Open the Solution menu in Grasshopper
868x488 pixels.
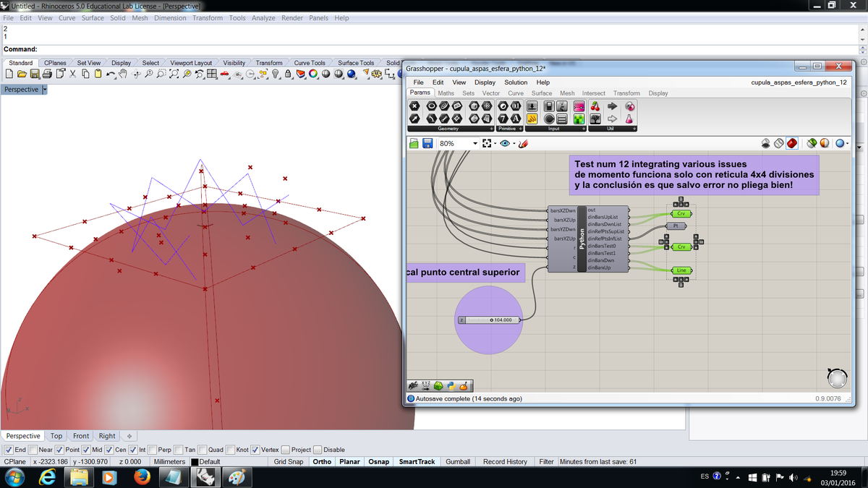tap(516, 82)
